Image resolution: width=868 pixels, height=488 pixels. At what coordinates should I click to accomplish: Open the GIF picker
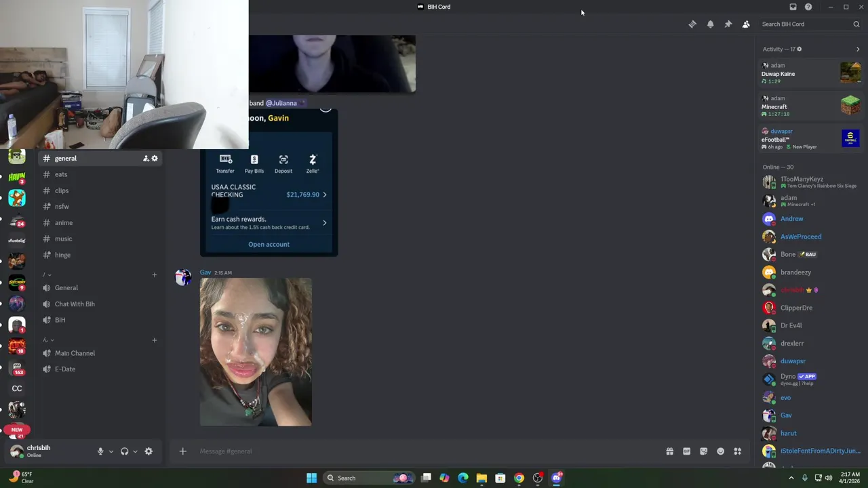[x=686, y=451]
